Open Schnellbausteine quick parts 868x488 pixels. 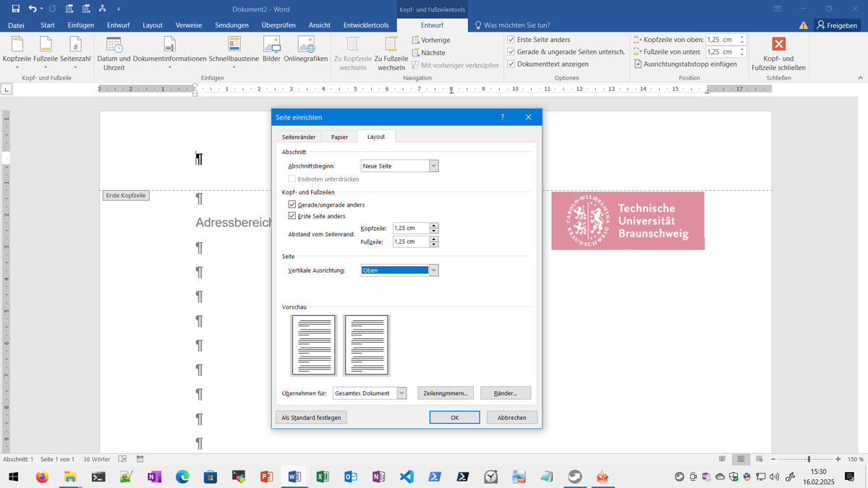tap(234, 53)
